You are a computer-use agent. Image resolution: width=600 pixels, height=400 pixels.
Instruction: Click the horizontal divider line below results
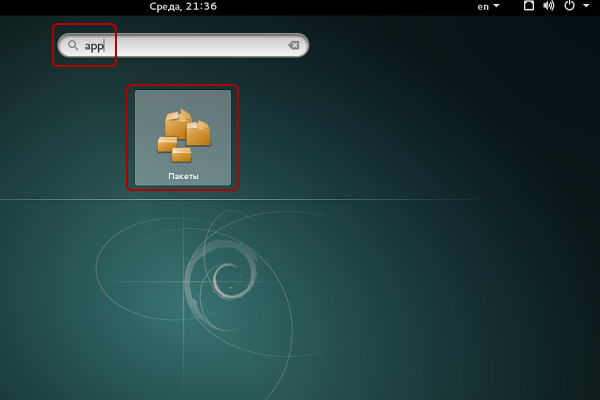click(245, 199)
